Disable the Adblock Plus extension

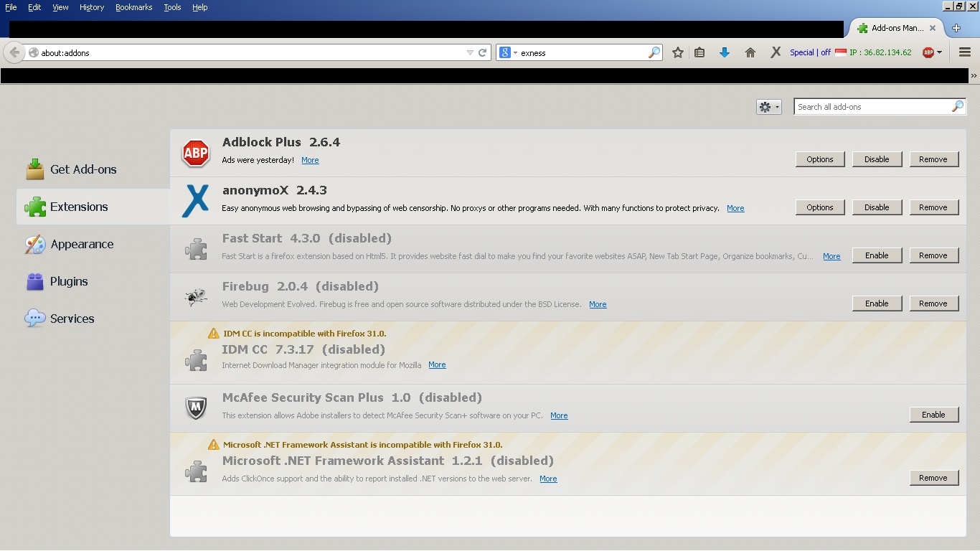pos(876,159)
